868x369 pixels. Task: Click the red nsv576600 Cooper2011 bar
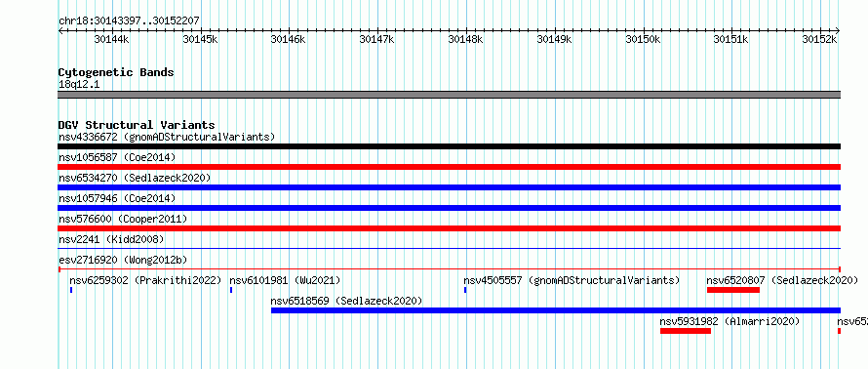[x=449, y=228]
